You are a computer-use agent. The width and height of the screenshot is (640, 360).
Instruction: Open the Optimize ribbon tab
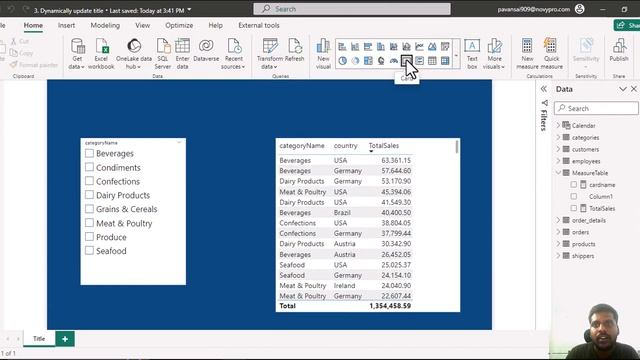(x=179, y=25)
